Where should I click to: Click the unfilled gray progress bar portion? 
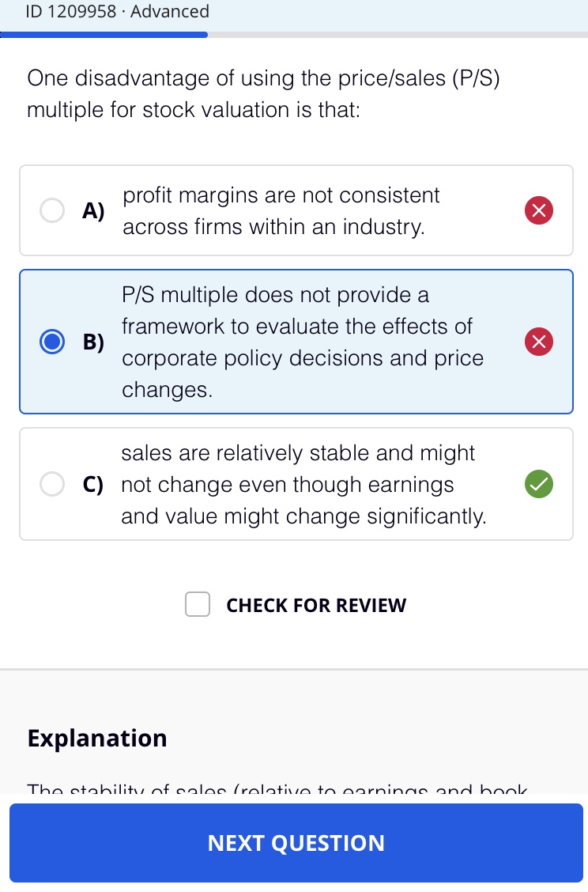pos(398,35)
